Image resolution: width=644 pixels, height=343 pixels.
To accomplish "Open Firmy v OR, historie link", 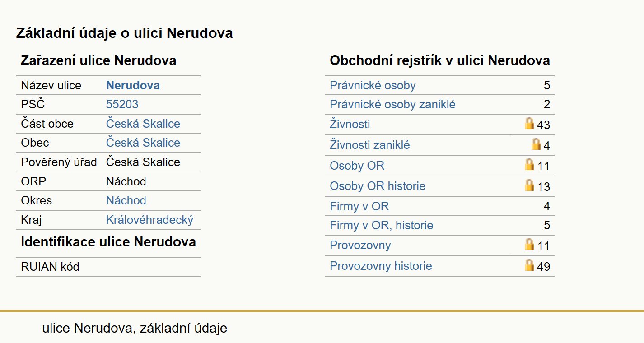I will pyautogui.click(x=382, y=225).
